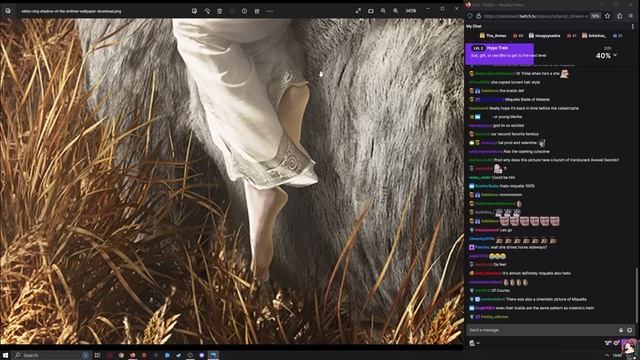Click the padlock site info icon
This screenshot has height=360, width=640.
tap(478, 16)
